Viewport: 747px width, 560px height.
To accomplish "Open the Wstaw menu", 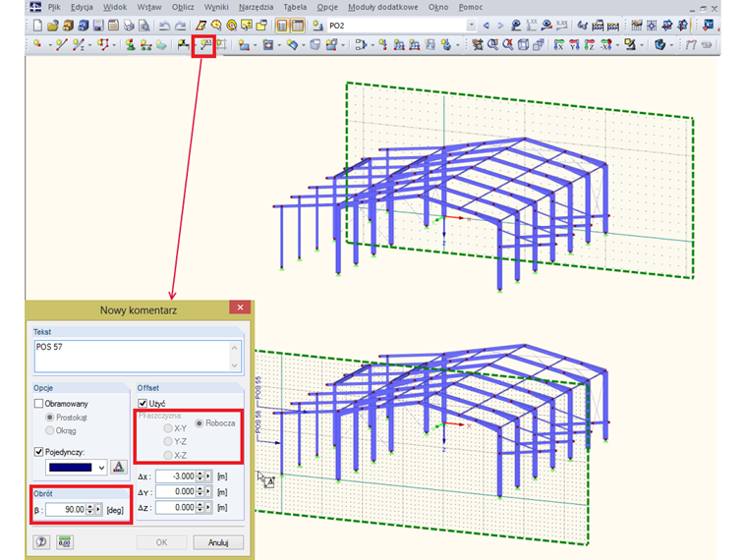I will tap(149, 7).
